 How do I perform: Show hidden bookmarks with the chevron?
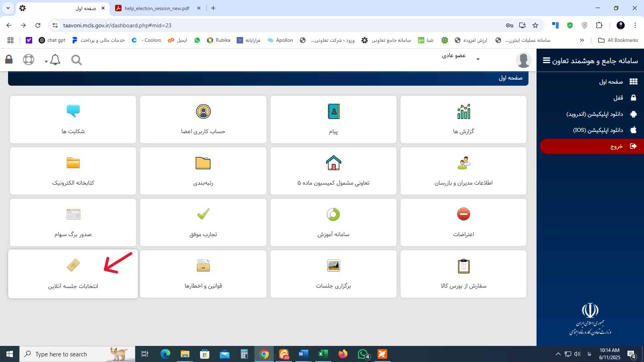point(582,40)
